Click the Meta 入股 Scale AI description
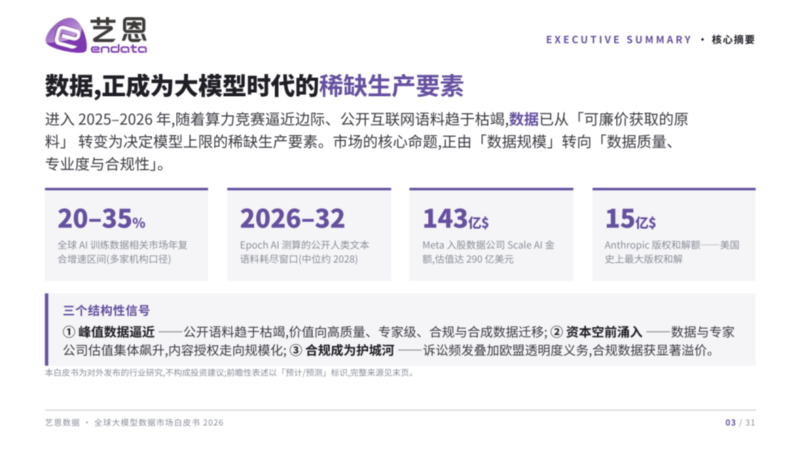Image resolution: width=800 pixels, height=450 pixels. click(488, 252)
